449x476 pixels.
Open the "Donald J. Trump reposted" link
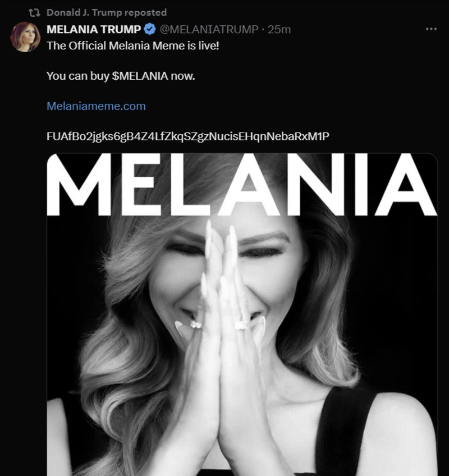(106, 12)
